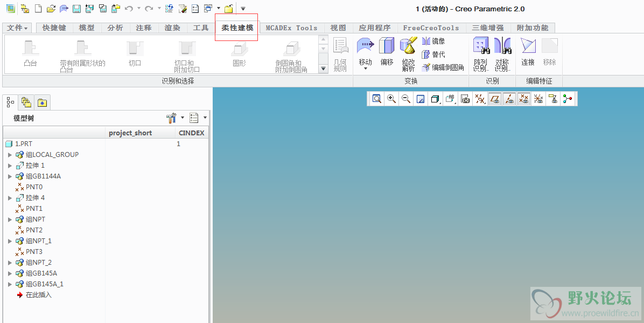Toggle coordinate system display in view toolbar

(x=538, y=99)
